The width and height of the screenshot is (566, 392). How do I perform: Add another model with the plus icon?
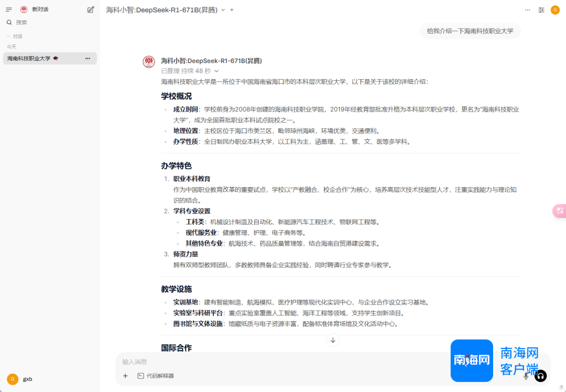pyautogui.click(x=232, y=10)
